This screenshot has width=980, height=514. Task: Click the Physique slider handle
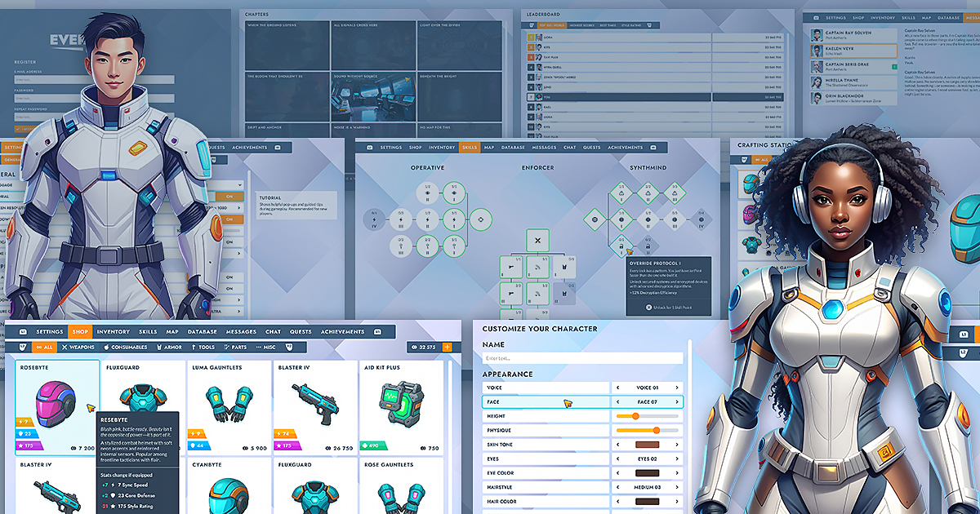pos(657,430)
